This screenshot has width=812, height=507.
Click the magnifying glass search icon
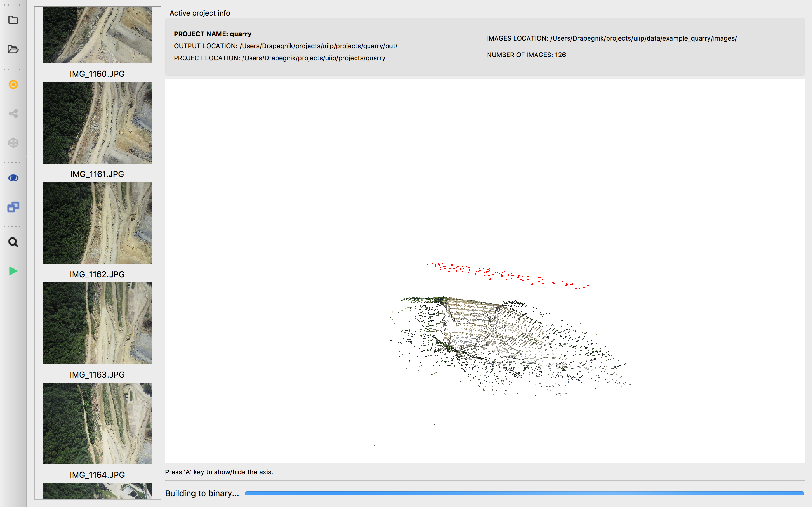tap(13, 242)
